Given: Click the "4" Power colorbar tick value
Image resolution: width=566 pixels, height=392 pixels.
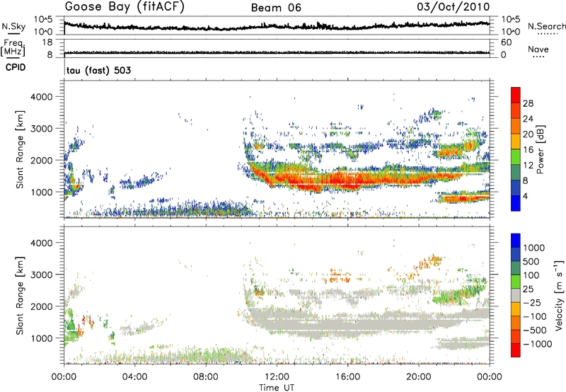Looking at the screenshot, I should [x=525, y=196].
